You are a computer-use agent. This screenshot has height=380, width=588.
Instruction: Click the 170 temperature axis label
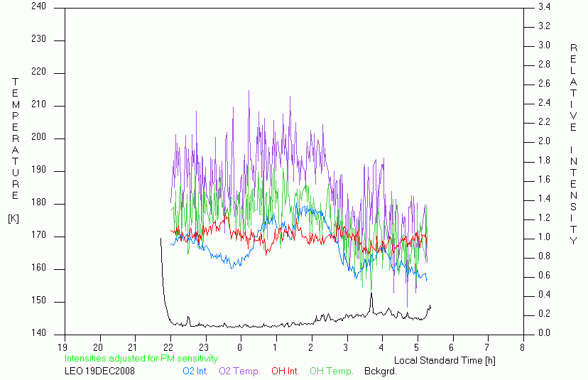click(x=38, y=235)
